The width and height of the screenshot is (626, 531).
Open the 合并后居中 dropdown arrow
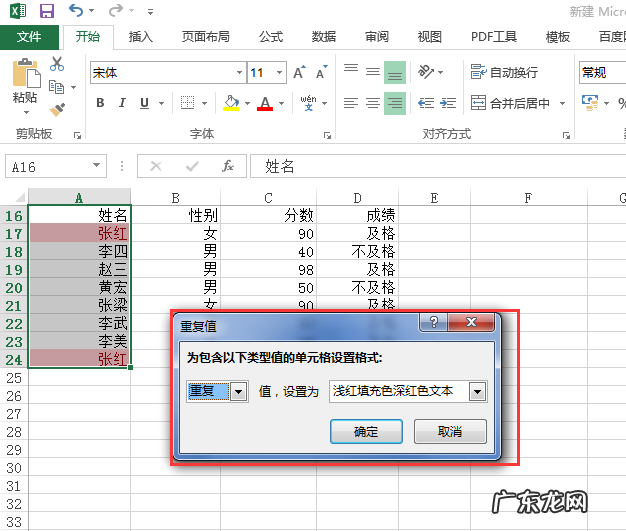coord(562,103)
